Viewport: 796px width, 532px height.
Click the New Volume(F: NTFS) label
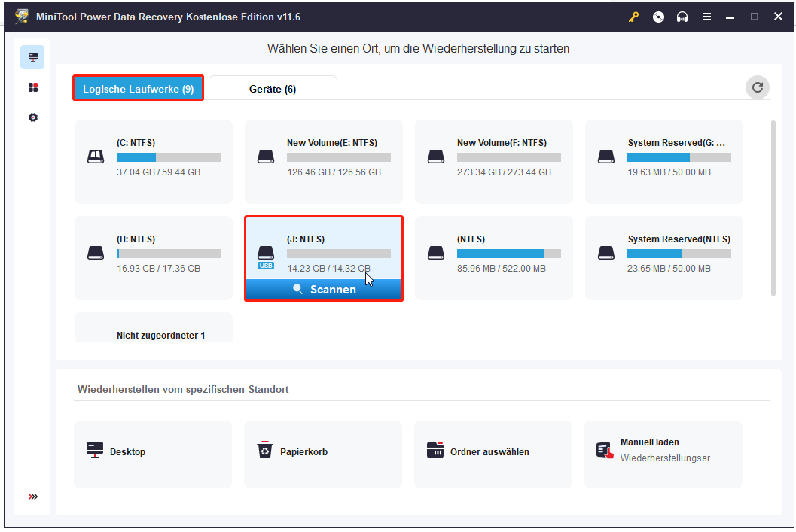coord(502,142)
